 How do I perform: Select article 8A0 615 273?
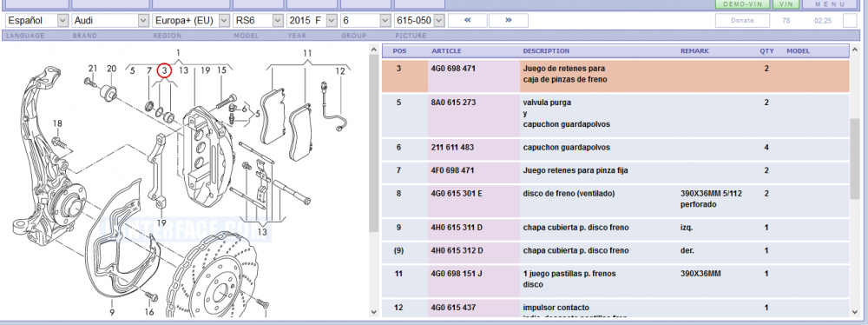[x=453, y=103]
